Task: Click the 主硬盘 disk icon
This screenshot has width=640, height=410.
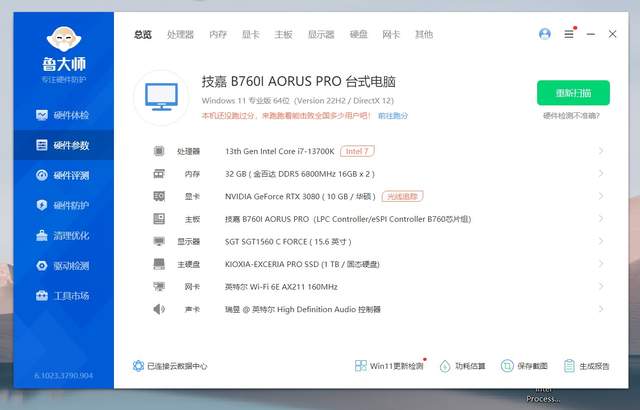Action: coord(159,264)
